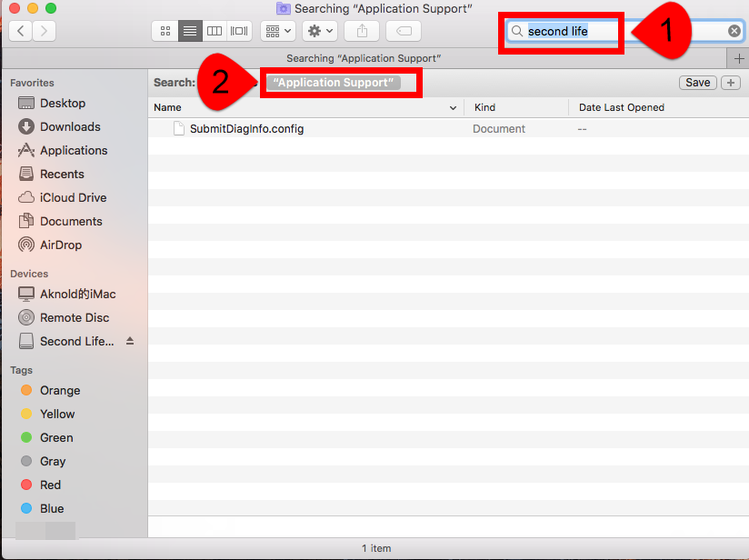The image size is (749, 560).
Task: Select the SubmitDiagInfo.config file
Action: (246, 129)
